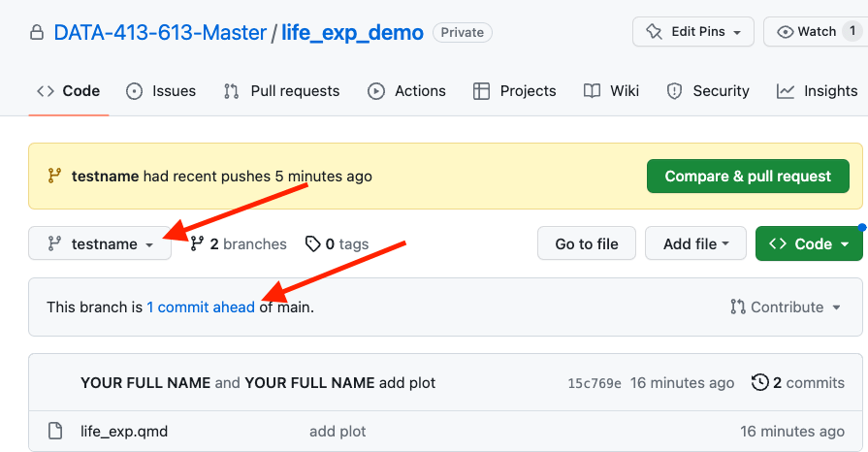
Task: Open the Pull requests tab
Action: tap(281, 91)
